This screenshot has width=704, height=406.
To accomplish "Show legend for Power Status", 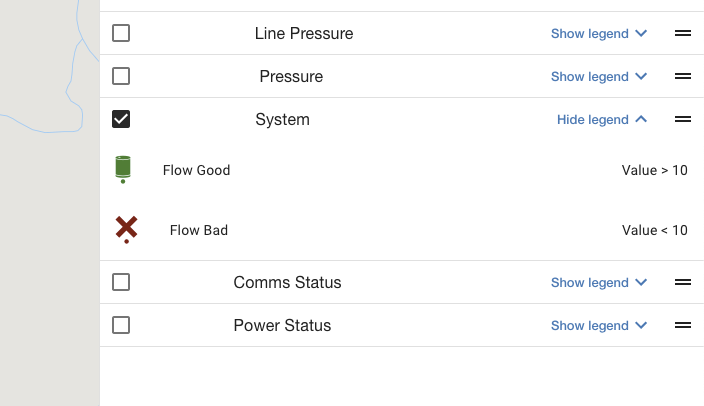I will [599, 326].
